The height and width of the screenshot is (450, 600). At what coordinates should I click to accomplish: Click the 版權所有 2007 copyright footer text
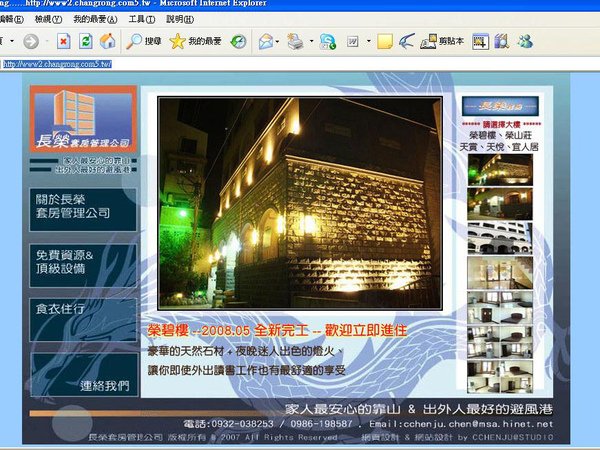tap(214, 437)
